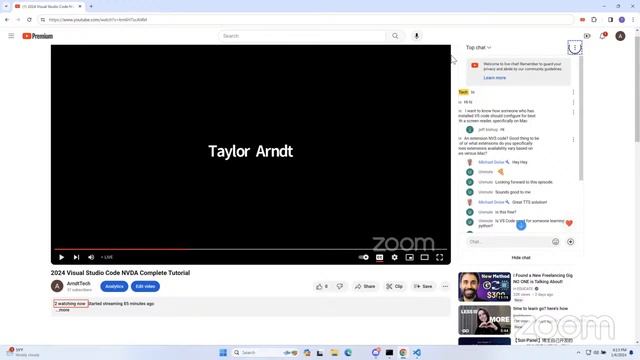Image resolution: width=640 pixels, height=360 pixels.
Task: Save the video to a playlist
Action: point(423,287)
